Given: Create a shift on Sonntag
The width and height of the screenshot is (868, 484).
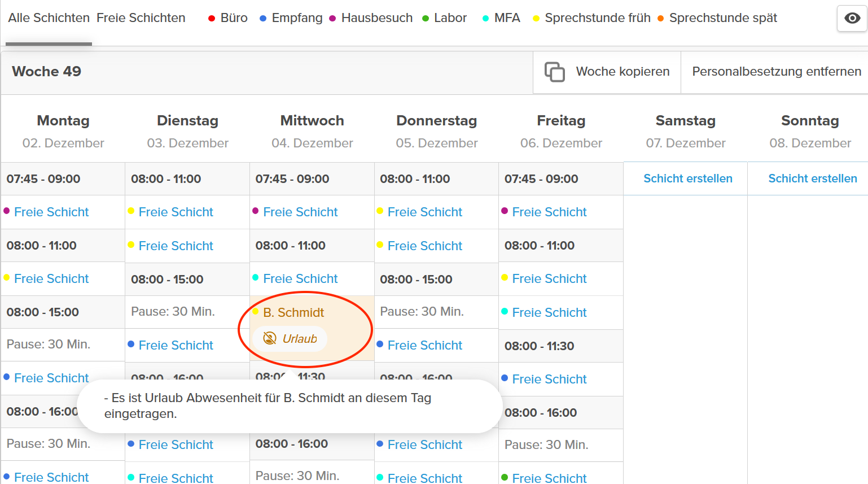Looking at the screenshot, I should coord(812,178).
